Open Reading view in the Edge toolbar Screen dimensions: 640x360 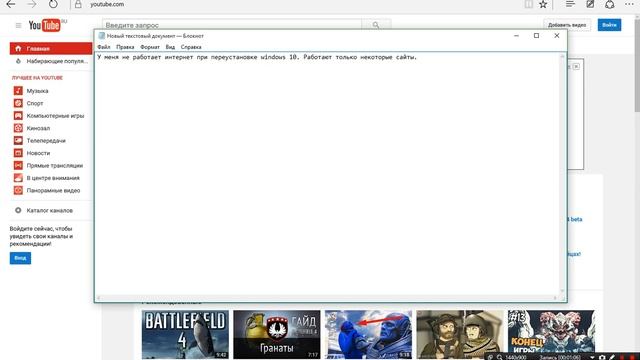point(529,4)
